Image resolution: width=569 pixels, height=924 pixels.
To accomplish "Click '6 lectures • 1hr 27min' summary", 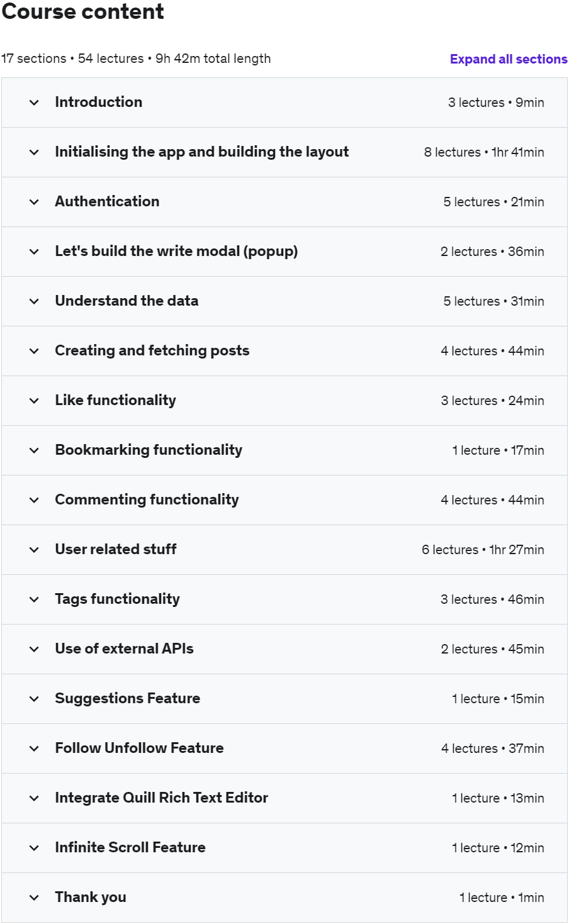I will point(483,550).
